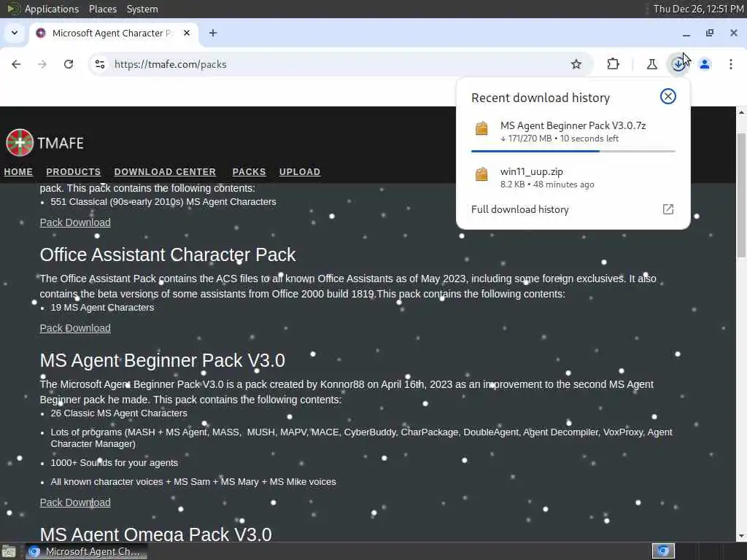Image resolution: width=747 pixels, height=560 pixels.
Task: Go back to the previous page
Action: [16, 64]
